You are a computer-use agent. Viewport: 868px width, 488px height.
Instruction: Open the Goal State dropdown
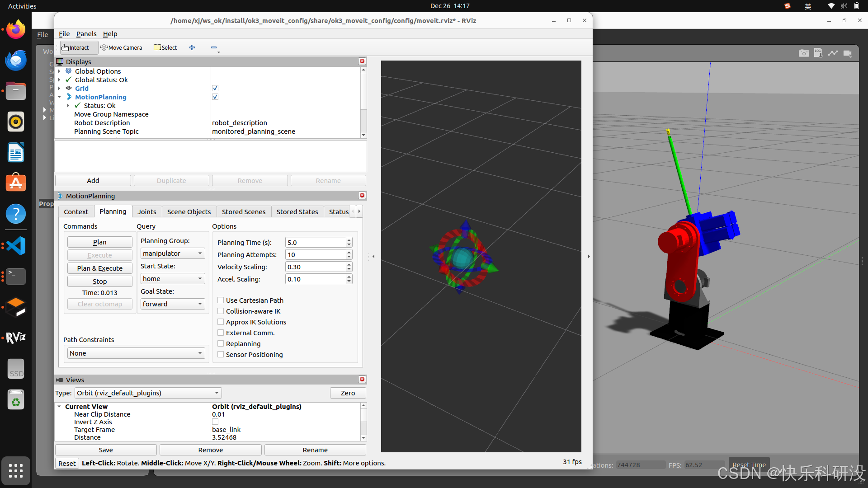point(173,304)
